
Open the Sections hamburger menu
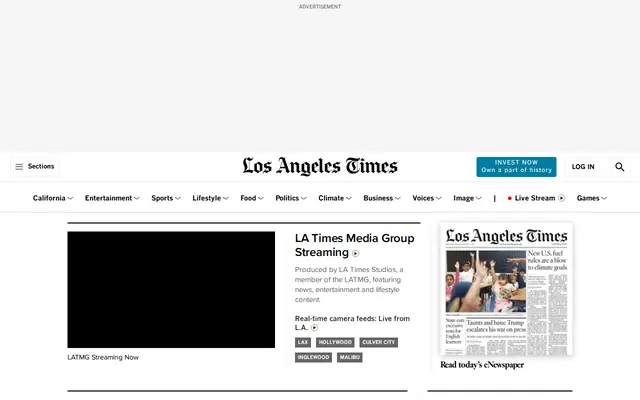(x=35, y=167)
